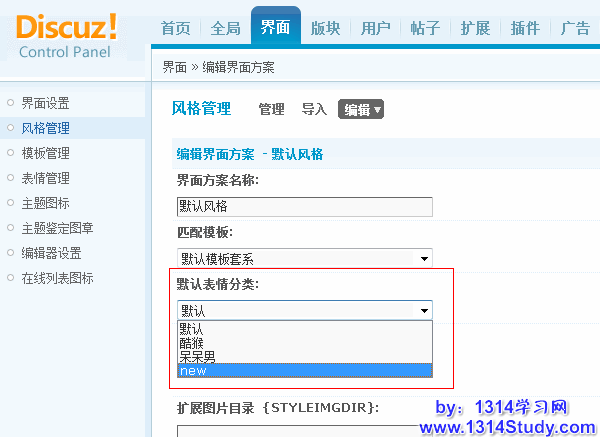600x437 pixels.
Task: Open 主题鉴定图章 sidebar entry
Action: click(x=57, y=228)
